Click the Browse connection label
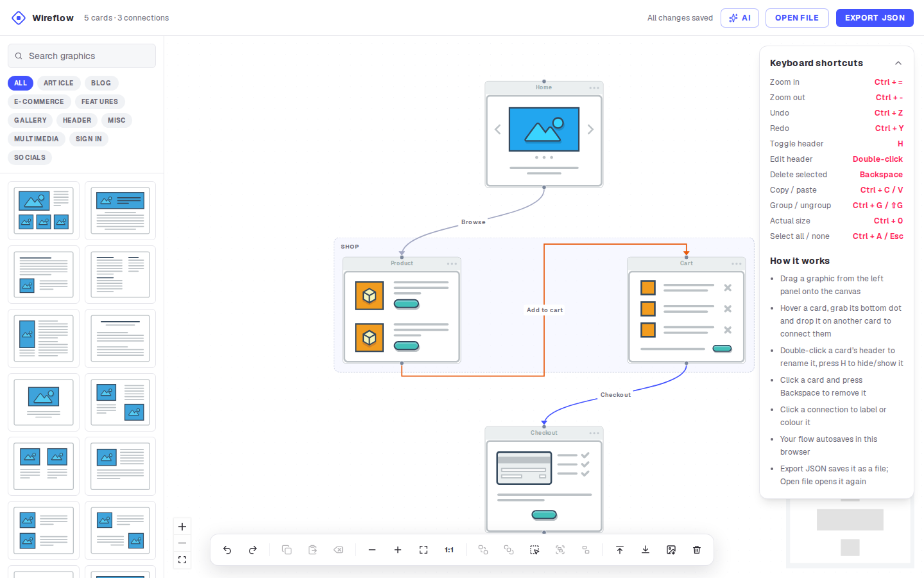Screen dimensions: 924x578 coord(474,222)
